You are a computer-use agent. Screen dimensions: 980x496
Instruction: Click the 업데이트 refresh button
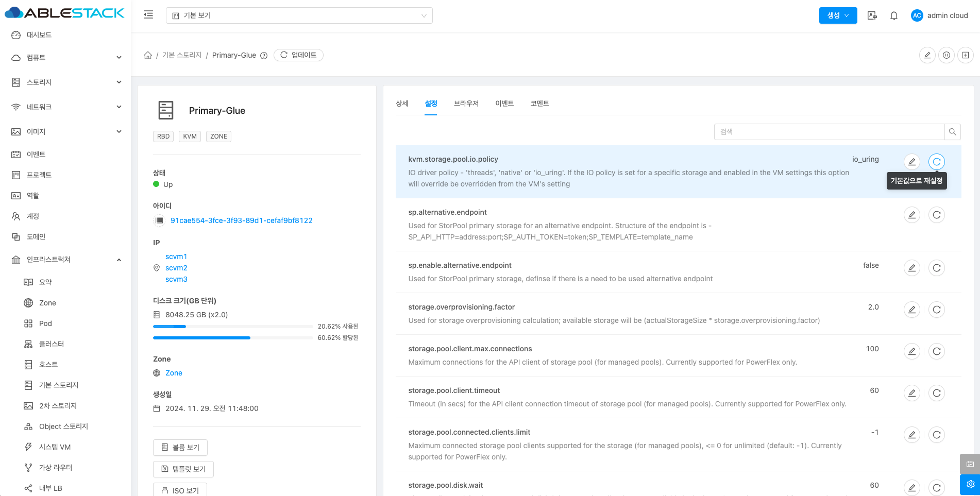pyautogui.click(x=298, y=55)
